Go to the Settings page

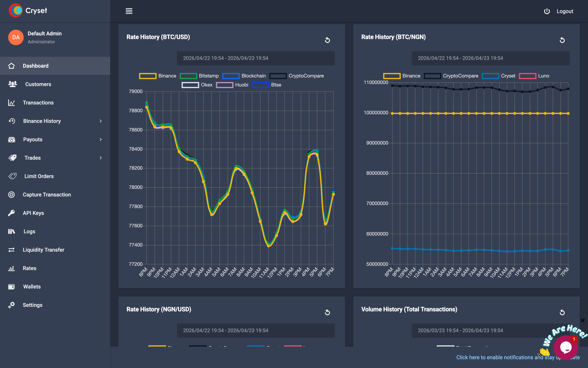click(55, 305)
